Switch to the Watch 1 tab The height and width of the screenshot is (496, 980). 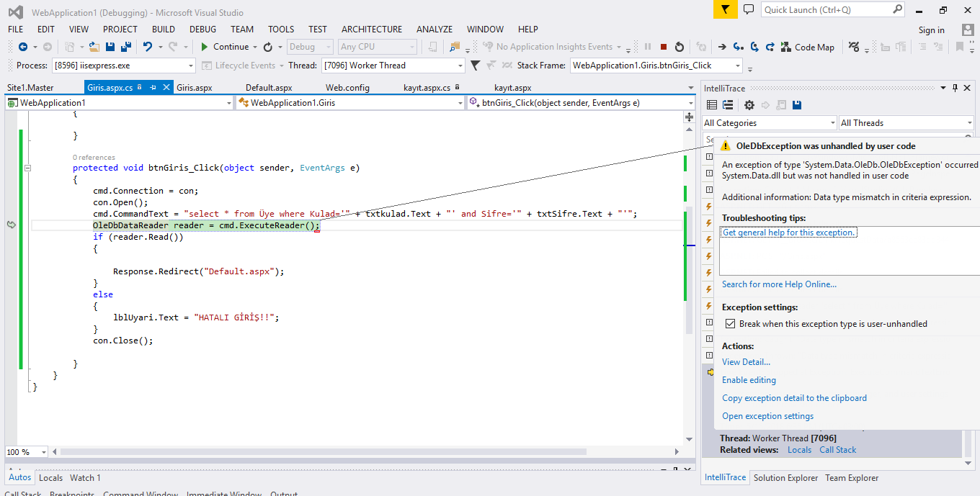tap(85, 478)
